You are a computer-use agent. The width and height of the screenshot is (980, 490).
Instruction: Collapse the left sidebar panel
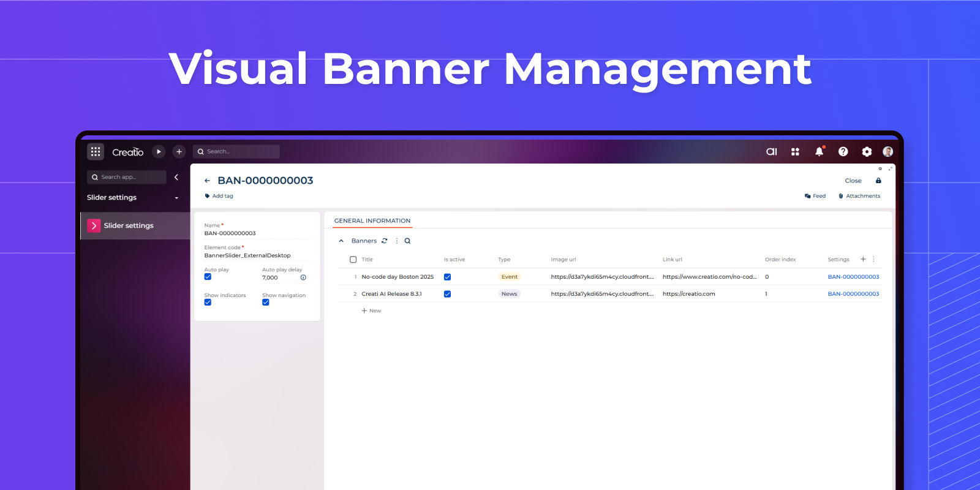[x=176, y=177]
